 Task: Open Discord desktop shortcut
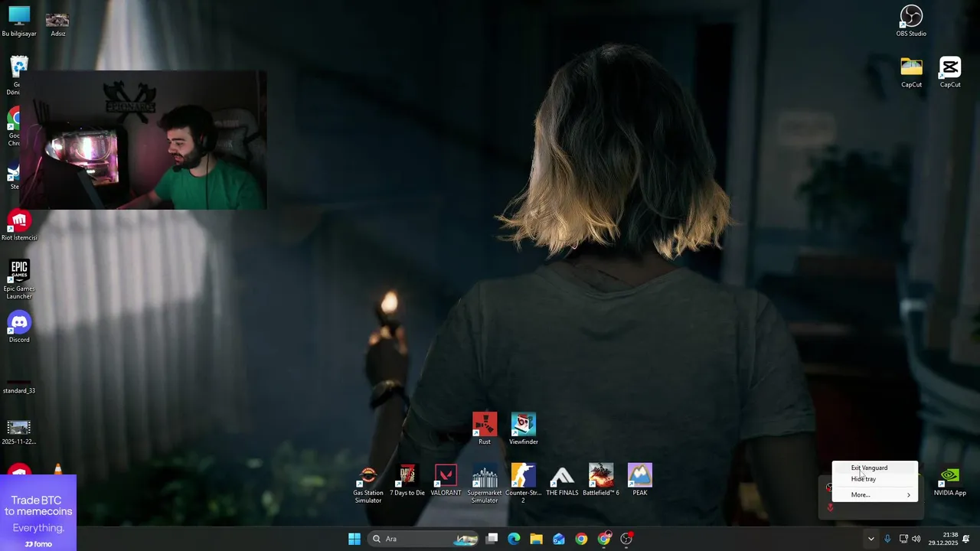(19, 328)
